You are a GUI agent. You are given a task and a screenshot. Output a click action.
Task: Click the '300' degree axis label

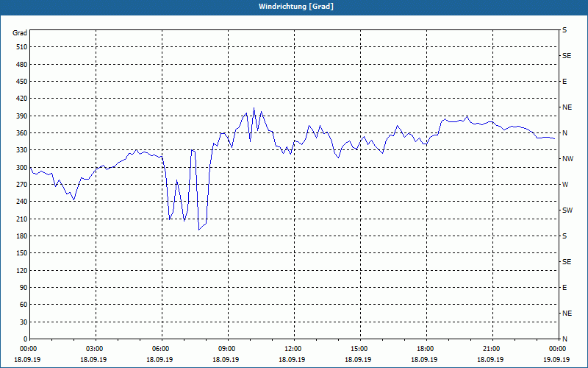22,168
